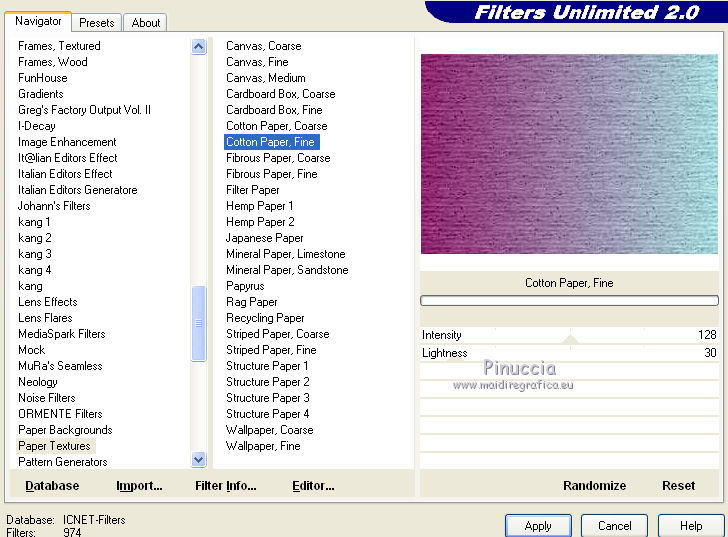Image resolution: width=728 pixels, height=537 pixels.
Task: Open the About tab
Action: click(146, 23)
